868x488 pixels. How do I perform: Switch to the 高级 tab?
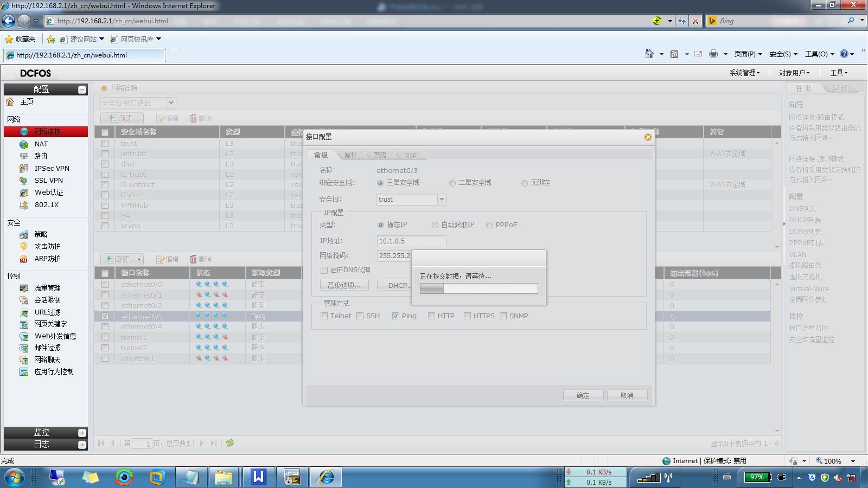pyautogui.click(x=380, y=156)
